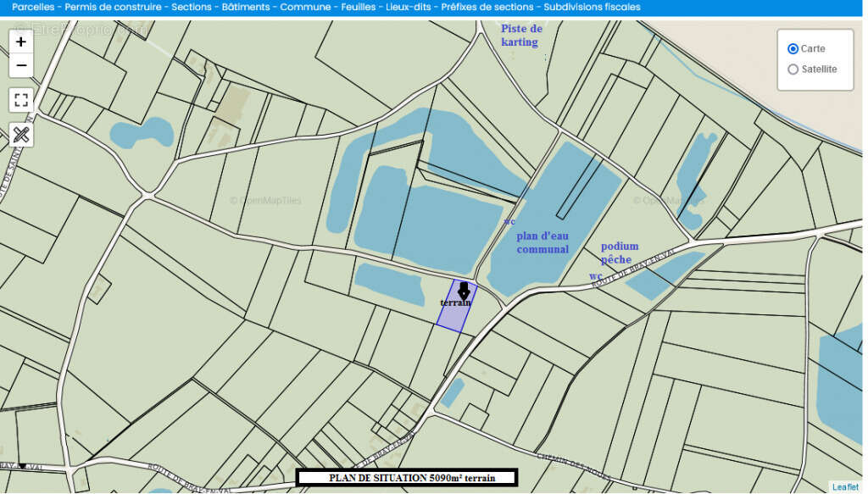
Task: Select Commune in the top bar
Action: pos(305,7)
